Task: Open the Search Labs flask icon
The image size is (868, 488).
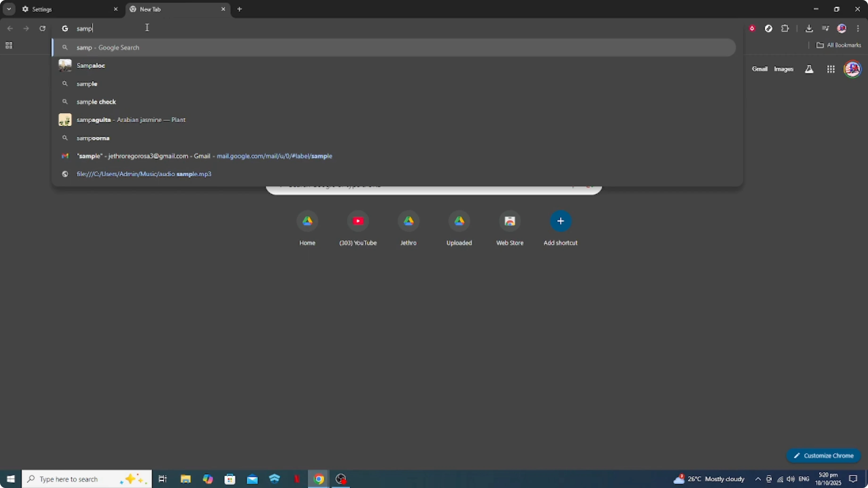Action: [x=809, y=69]
